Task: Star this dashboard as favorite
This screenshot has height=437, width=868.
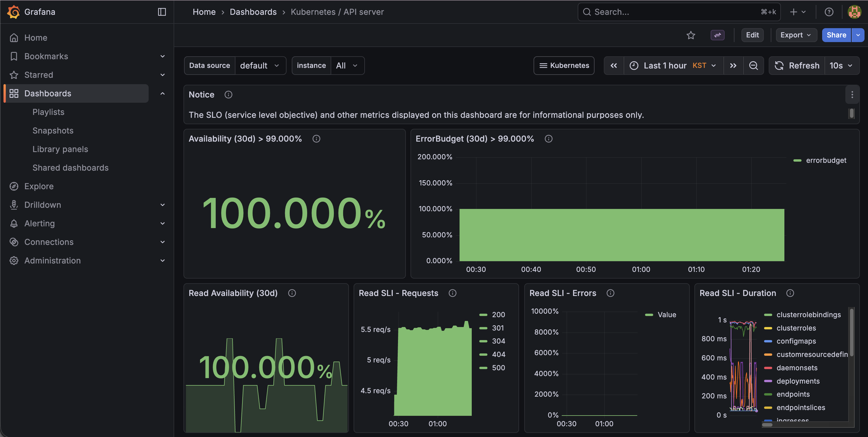Action: (691, 35)
